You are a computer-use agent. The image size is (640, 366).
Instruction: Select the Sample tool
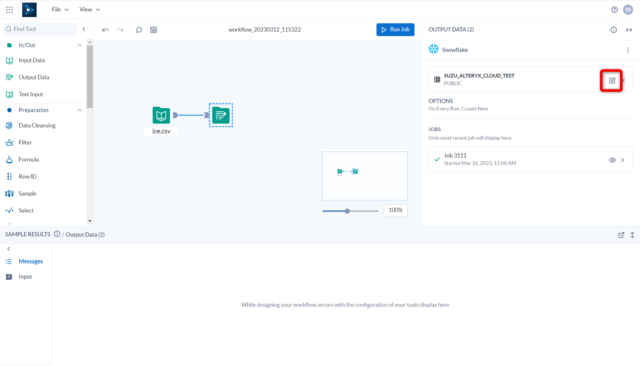pyautogui.click(x=27, y=193)
